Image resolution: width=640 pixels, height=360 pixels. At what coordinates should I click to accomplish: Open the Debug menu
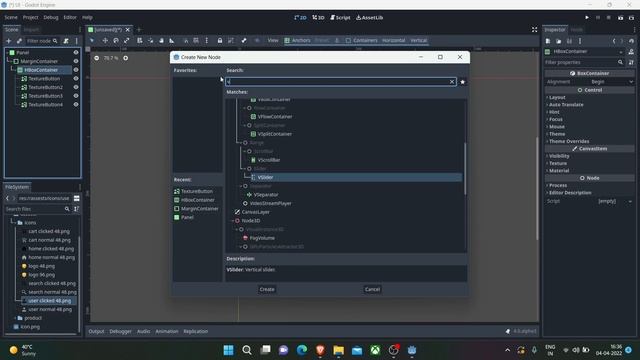click(x=51, y=18)
